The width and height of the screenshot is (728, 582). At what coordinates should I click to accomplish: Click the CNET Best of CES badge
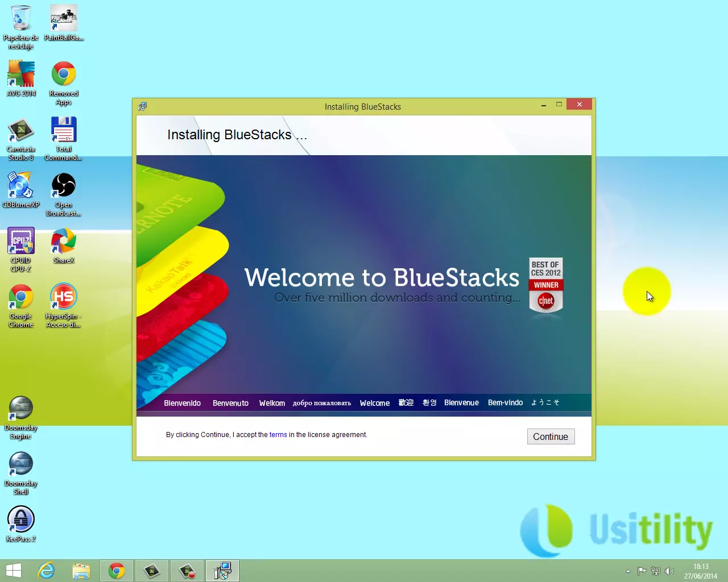coord(545,286)
